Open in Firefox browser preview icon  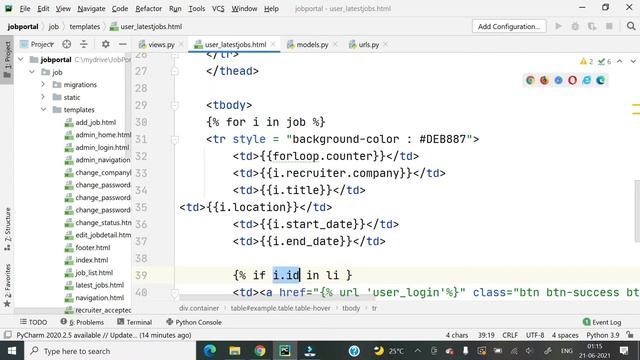pos(544,80)
